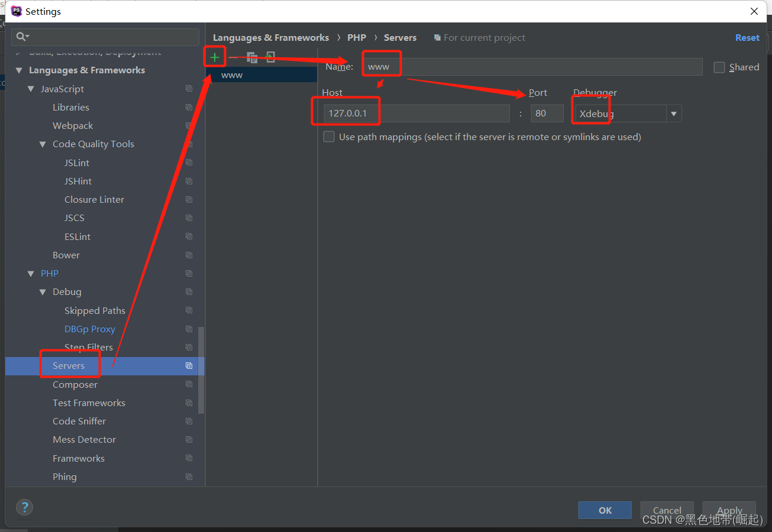Screen dimensions: 772x532
Task: Click project-level icon beside Servers item
Action: (x=189, y=366)
